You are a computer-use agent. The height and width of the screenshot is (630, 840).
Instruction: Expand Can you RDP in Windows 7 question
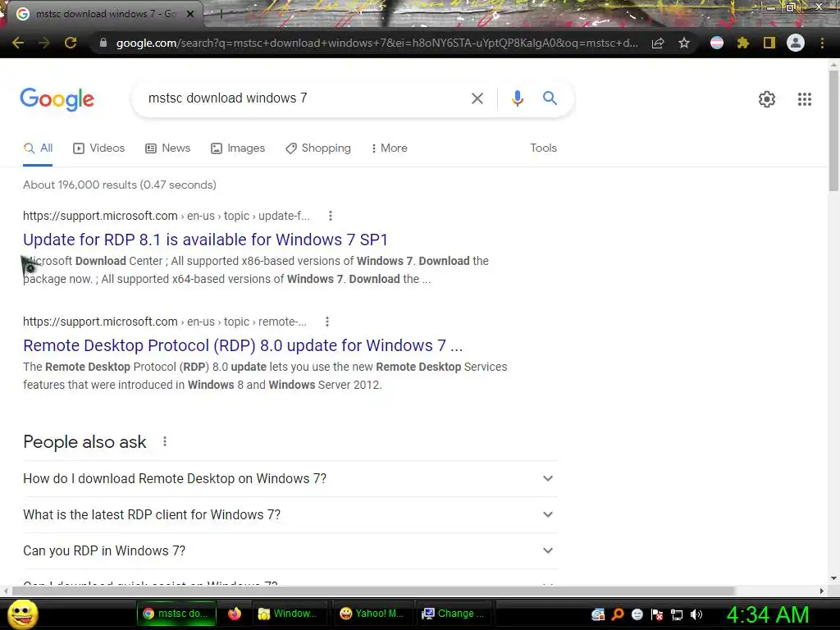coord(290,550)
